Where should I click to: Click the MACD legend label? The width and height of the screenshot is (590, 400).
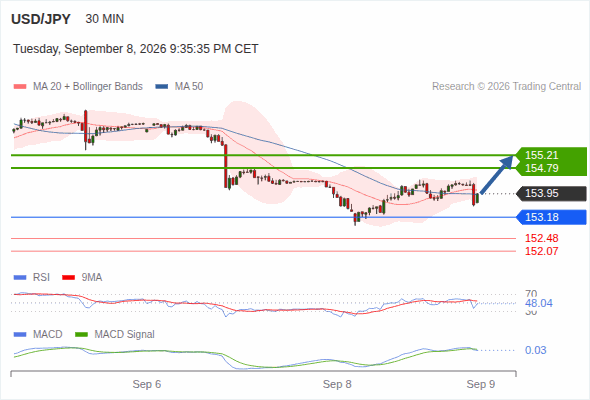(48, 335)
